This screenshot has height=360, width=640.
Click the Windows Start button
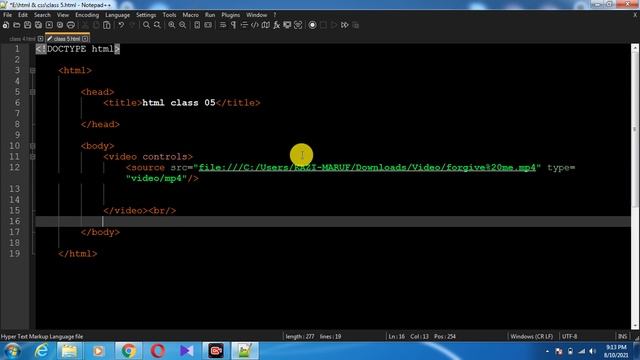12,351
